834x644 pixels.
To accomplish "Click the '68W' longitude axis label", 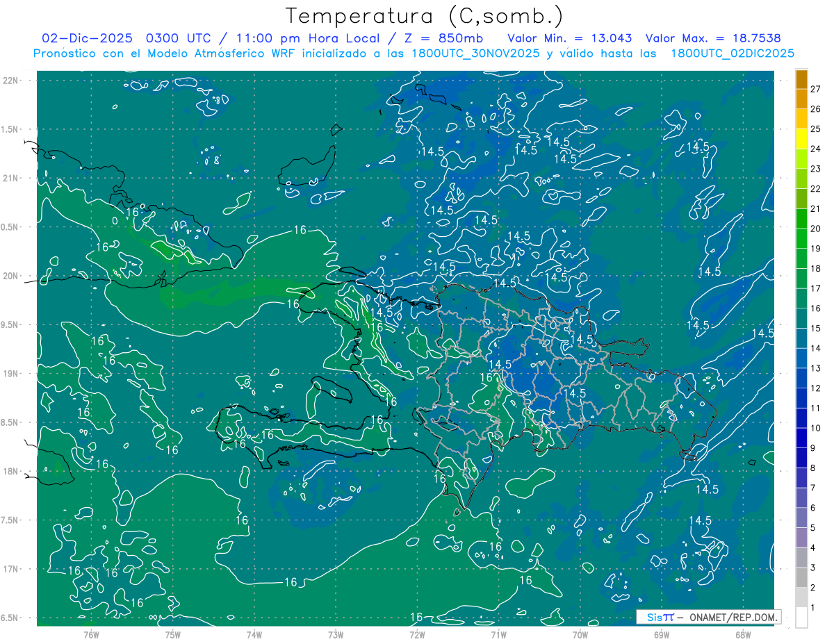I will point(743,635).
